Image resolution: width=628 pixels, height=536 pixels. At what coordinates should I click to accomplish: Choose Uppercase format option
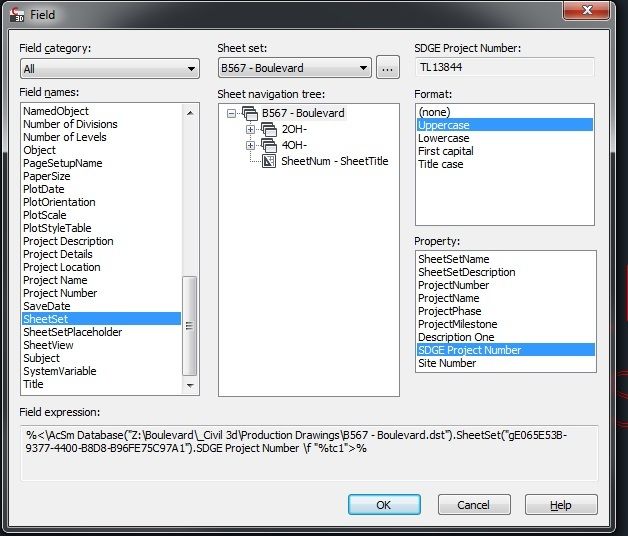pyautogui.click(x=505, y=125)
